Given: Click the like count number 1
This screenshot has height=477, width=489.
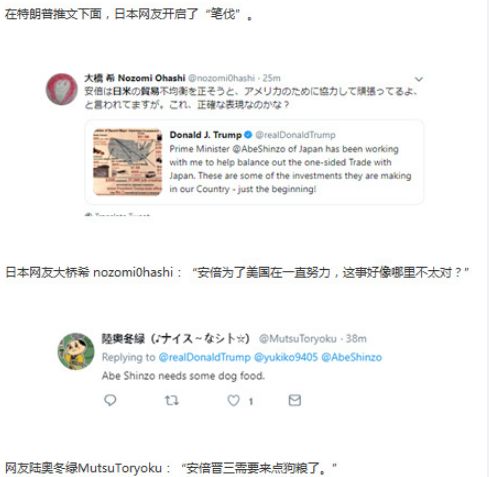Looking at the screenshot, I should coord(250,401).
